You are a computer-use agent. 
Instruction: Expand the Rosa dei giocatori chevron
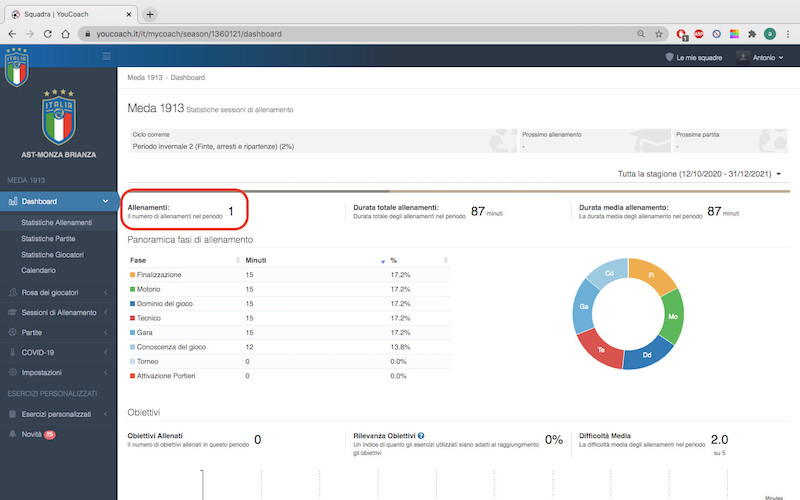[x=106, y=292]
